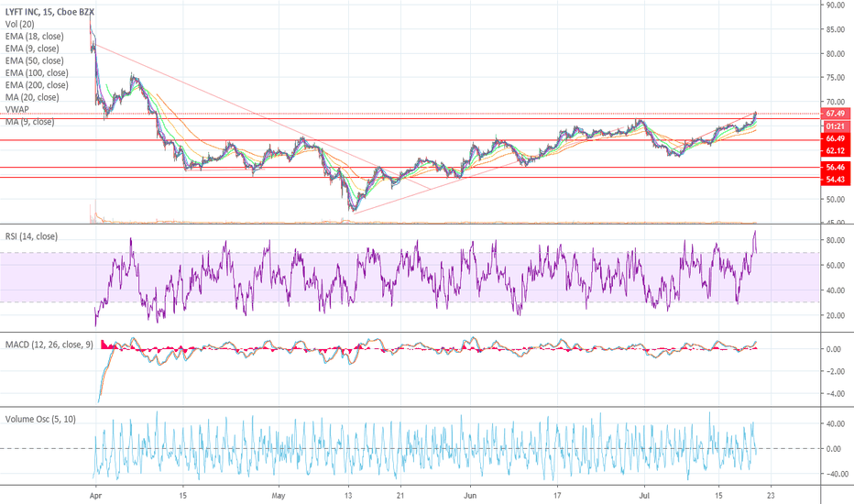Screen dimensions: 854x504
Task: Click the MACD -4.00 axis label
Action: [x=834, y=394]
